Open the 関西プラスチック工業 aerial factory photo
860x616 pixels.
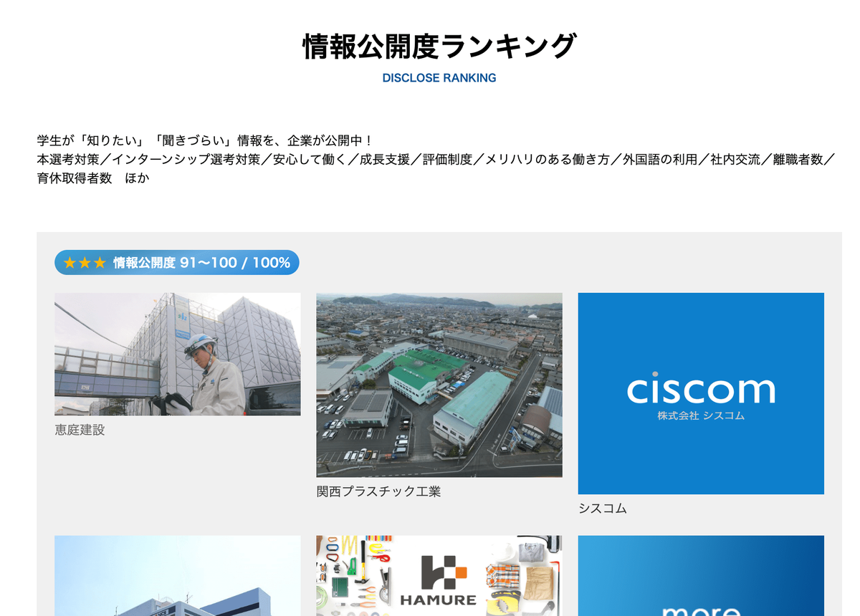click(x=439, y=385)
